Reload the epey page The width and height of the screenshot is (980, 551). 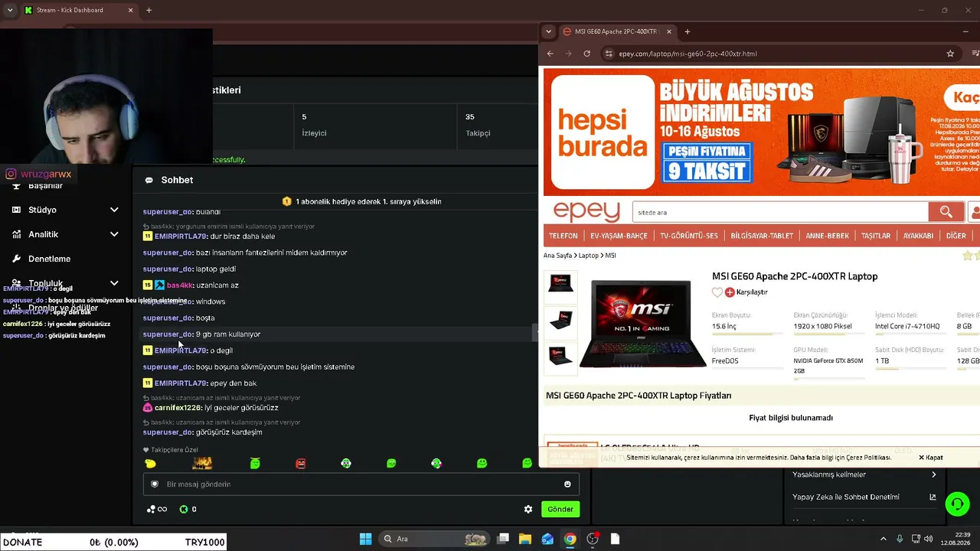586,54
